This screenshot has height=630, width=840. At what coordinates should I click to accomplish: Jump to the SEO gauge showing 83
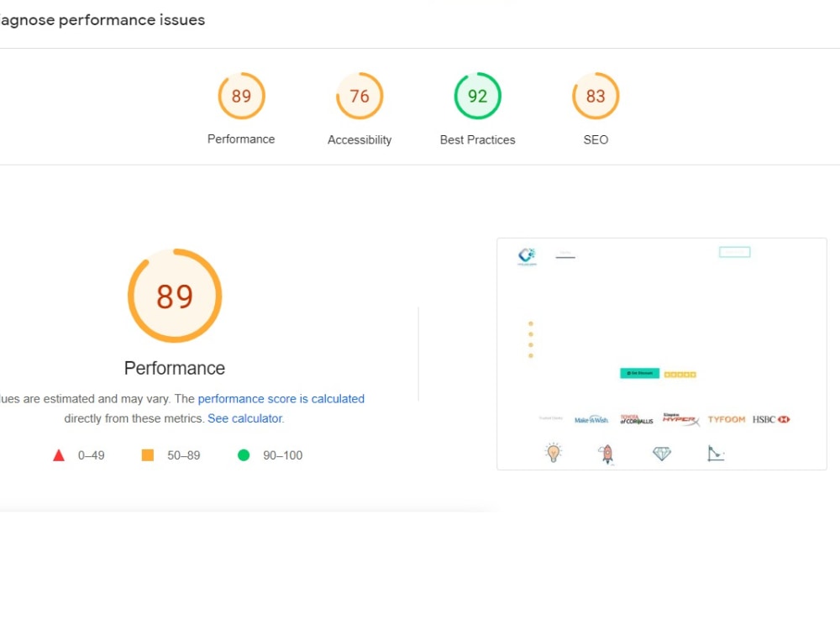(596, 96)
